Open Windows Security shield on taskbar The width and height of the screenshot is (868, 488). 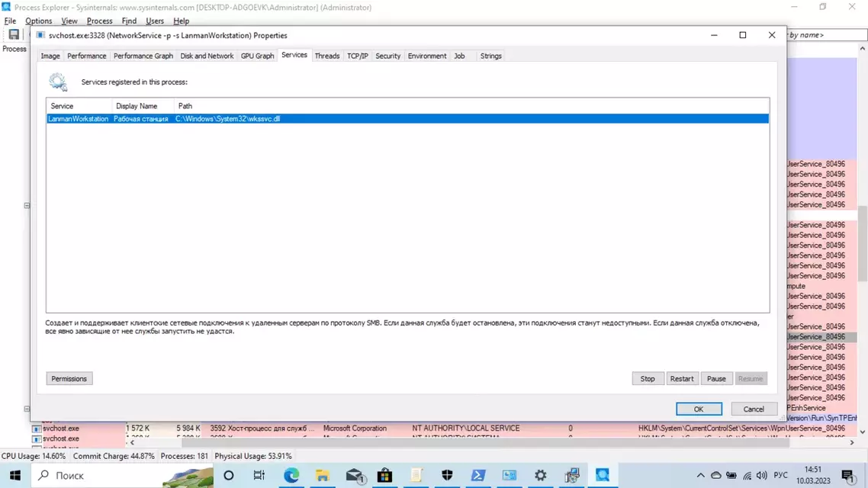click(x=447, y=475)
